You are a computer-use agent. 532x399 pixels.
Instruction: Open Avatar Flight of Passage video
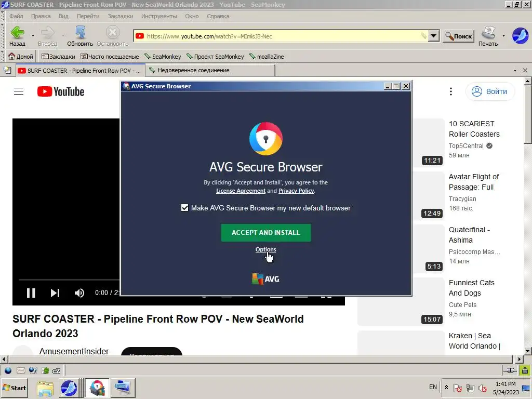point(474,182)
